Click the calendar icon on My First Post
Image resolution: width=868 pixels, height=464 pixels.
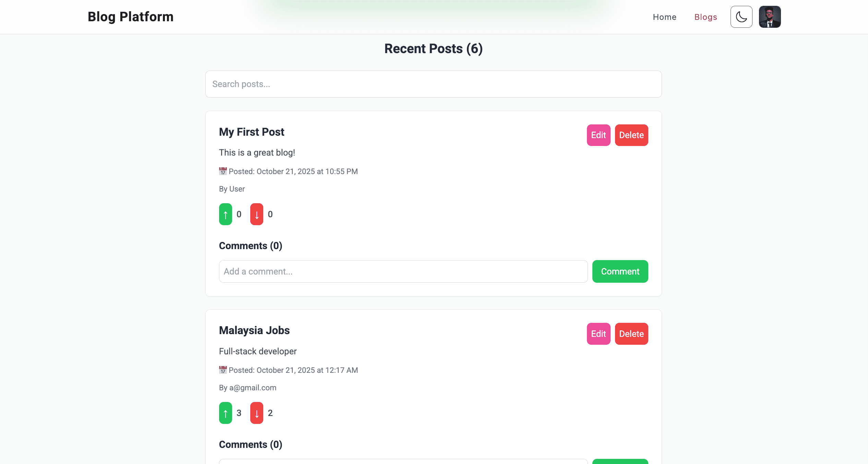[x=222, y=171]
